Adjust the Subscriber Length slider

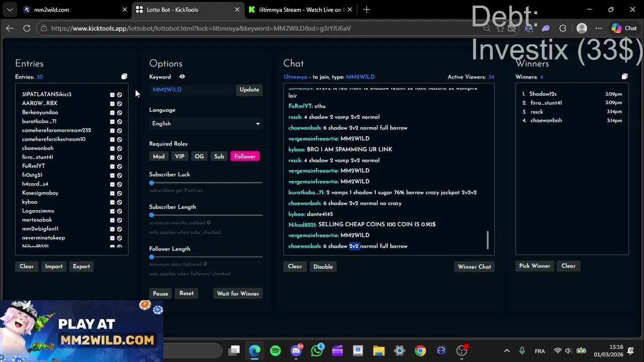click(x=206, y=215)
